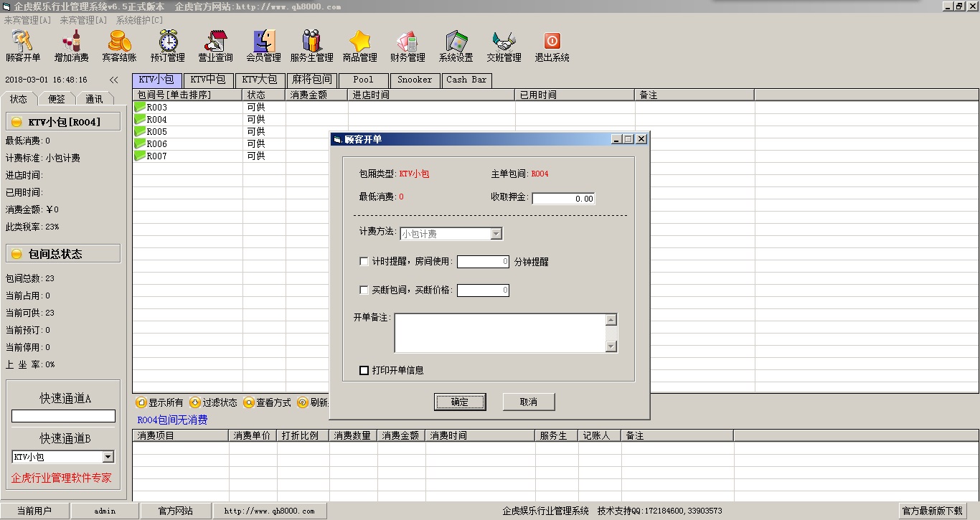Select room R004 green icon
Screen dimensions: 980x520
[140, 120]
